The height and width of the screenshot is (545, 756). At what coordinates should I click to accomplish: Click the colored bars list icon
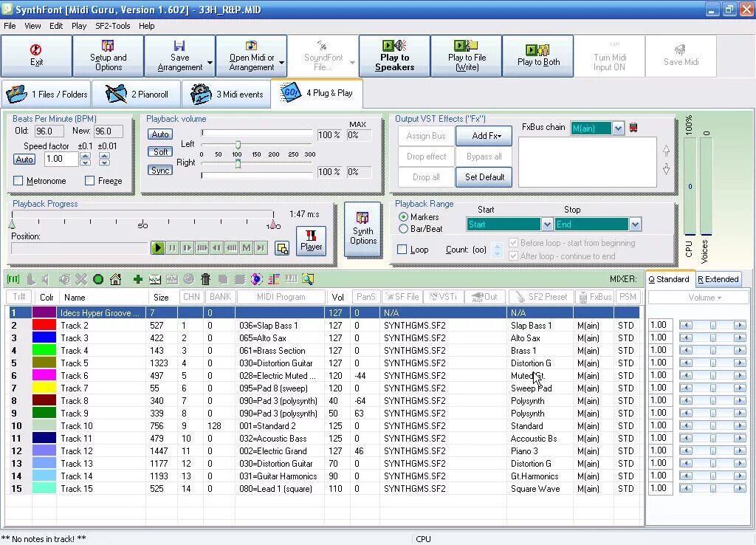click(x=275, y=279)
